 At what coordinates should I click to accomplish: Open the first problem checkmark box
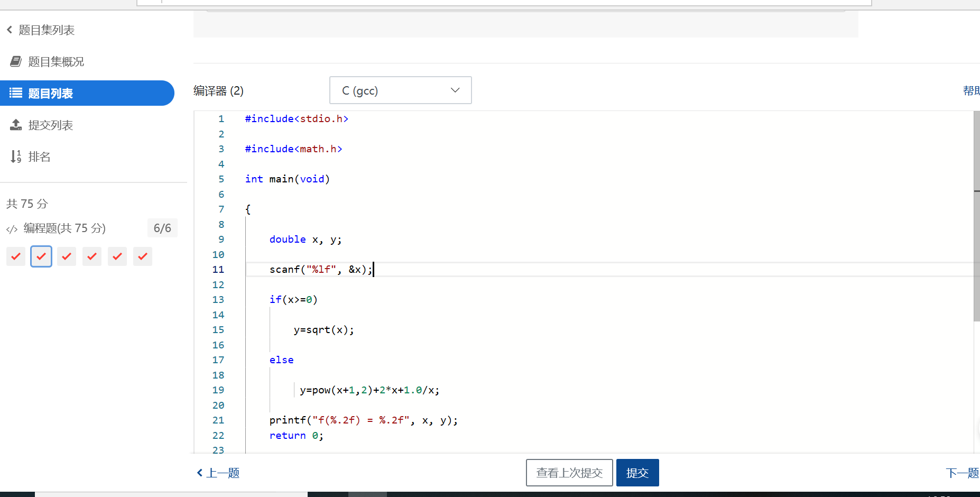16,256
